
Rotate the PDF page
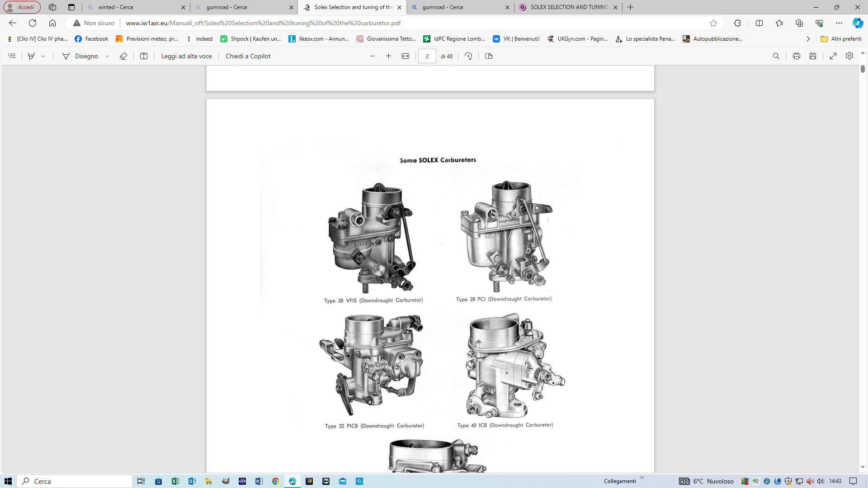[468, 56]
